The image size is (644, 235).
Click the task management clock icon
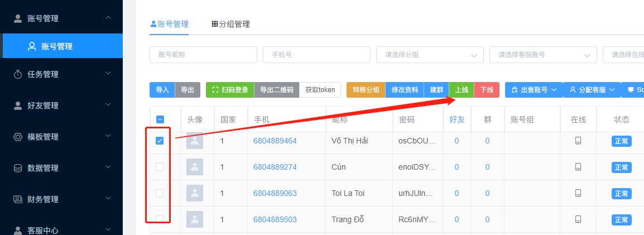[18, 74]
